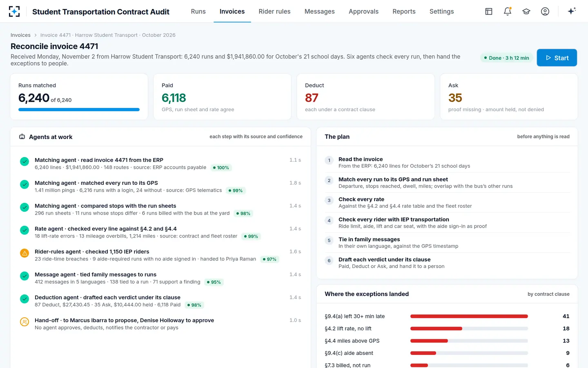Click the Hand-off people icon

[24, 322]
